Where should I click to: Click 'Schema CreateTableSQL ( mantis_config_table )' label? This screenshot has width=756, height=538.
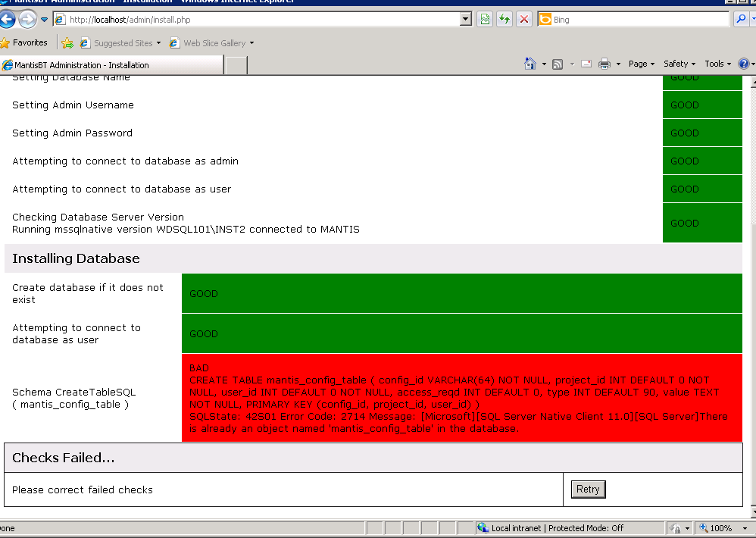[73, 399]
